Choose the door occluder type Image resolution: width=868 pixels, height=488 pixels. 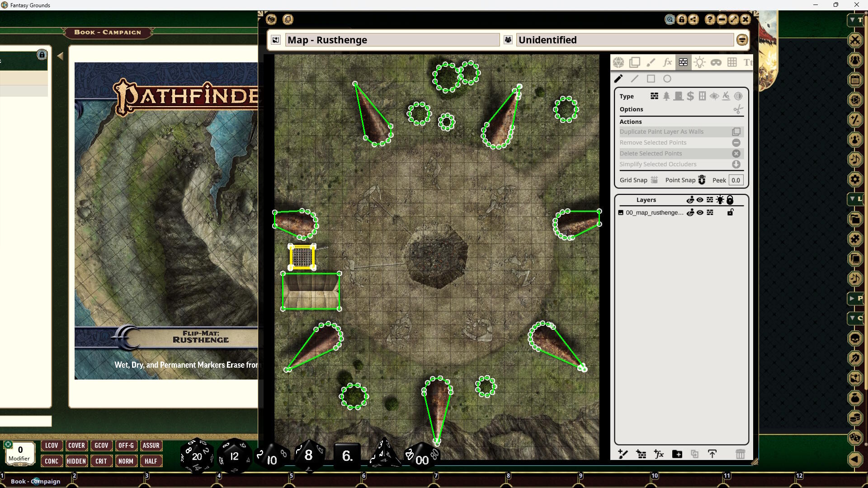pyautogui.click(x=678, y=96)
